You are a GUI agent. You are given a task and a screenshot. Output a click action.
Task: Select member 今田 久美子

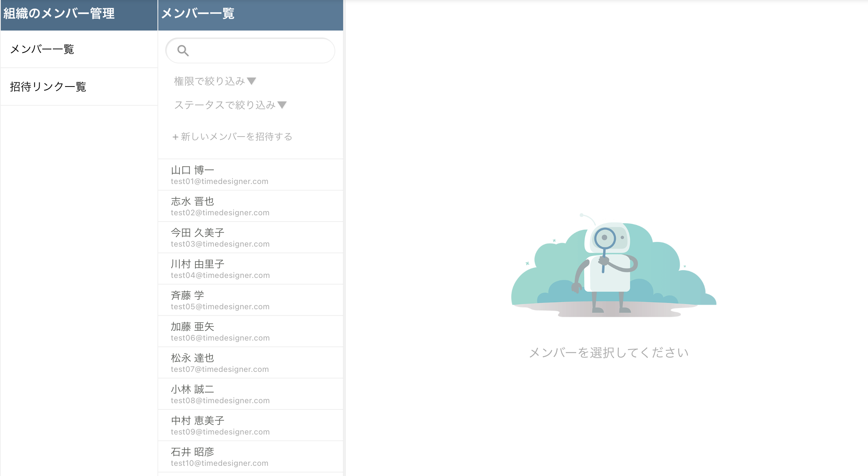coord(251,238)
